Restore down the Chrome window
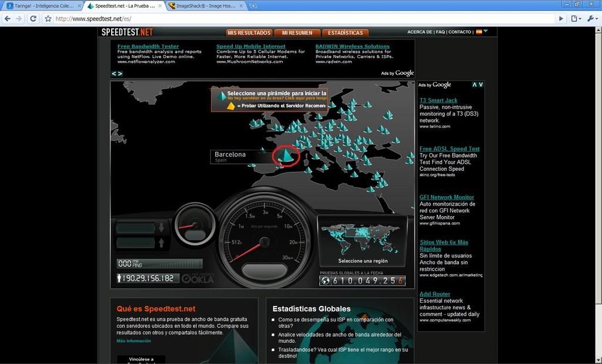The width and height of the screenshot is (602, 364). pos(577,4)
